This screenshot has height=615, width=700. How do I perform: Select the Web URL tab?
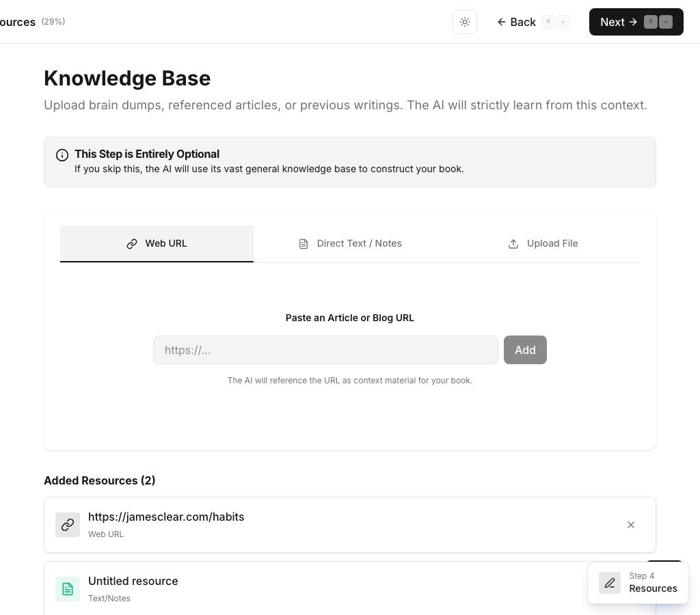click(157, 243)
